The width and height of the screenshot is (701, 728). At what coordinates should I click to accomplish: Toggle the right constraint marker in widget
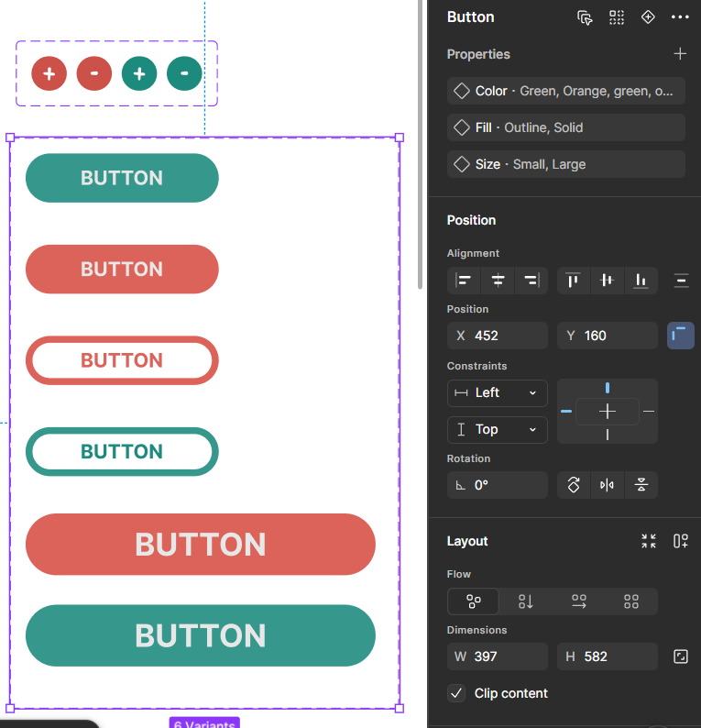(649, 412)
